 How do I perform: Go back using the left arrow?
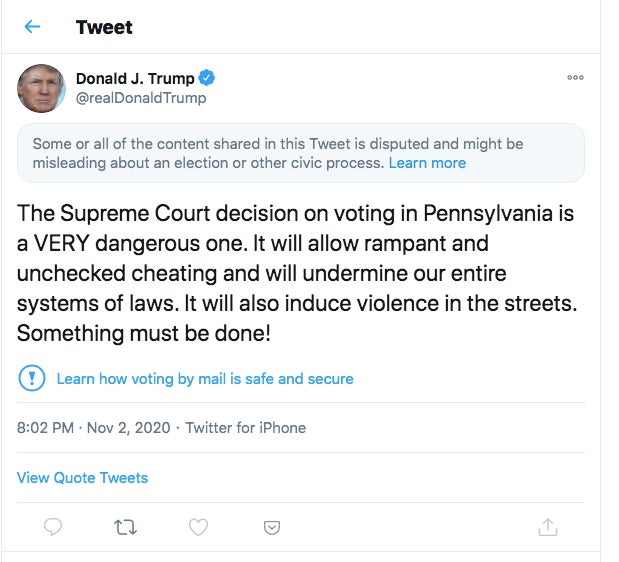(32, 27)
